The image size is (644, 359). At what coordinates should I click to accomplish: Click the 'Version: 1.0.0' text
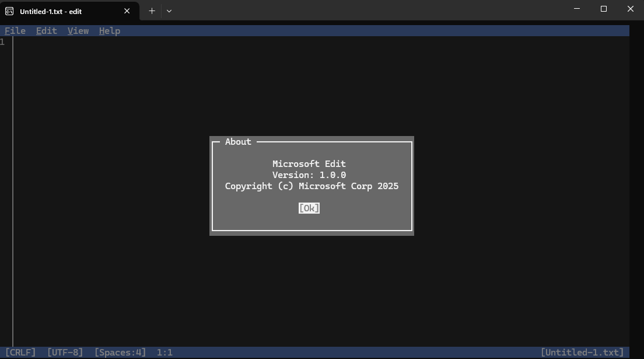pyautogui.click(x=309, y=175)
